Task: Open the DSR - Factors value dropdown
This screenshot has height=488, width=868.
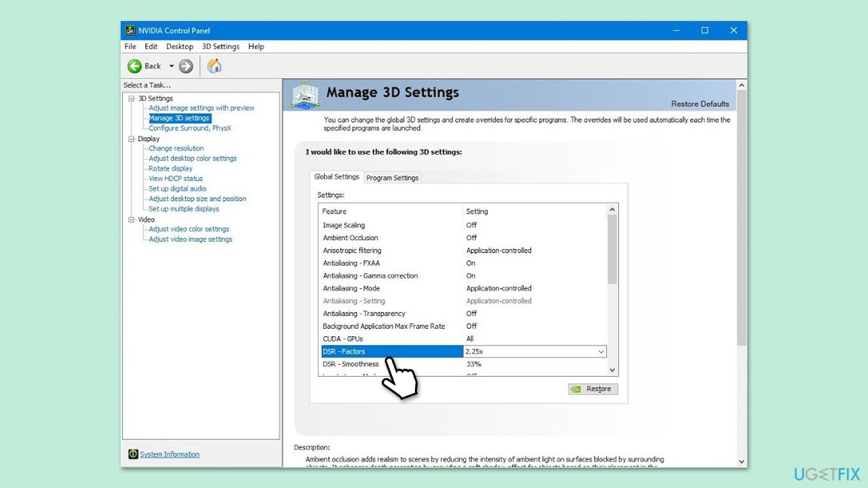Action: pyautogui.click(x=601, y=352)
